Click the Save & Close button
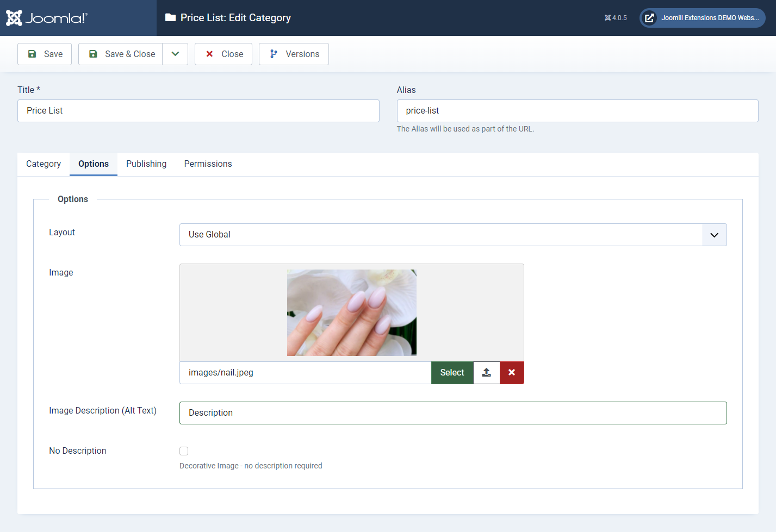Viewport: 776px width, 532px height. pyautogui.click(x=121, y=54)
